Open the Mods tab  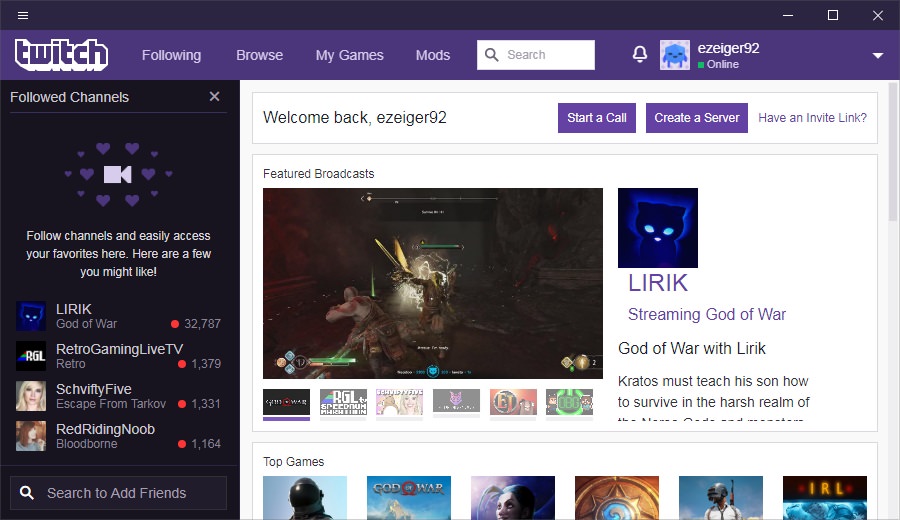433,55
